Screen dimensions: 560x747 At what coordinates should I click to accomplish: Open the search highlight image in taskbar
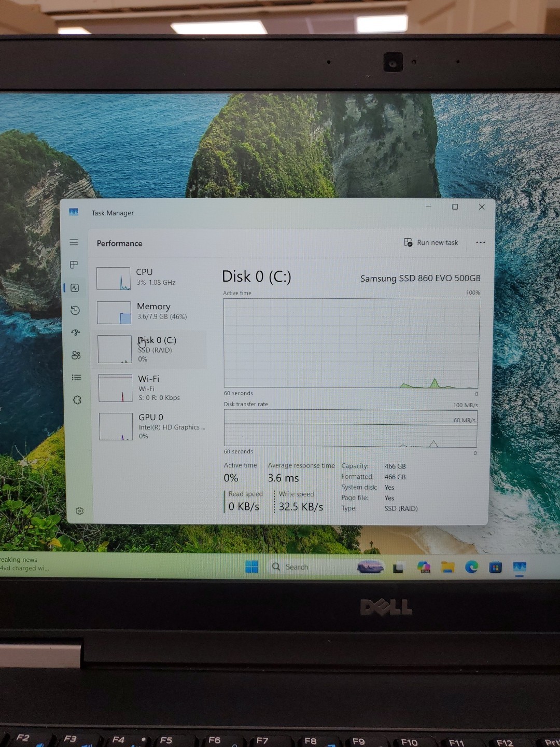(x=370, y=567)
